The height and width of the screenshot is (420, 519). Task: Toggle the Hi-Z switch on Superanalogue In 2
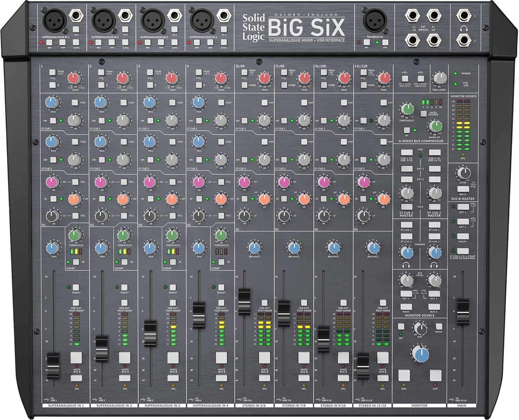(x=125, y=29)
